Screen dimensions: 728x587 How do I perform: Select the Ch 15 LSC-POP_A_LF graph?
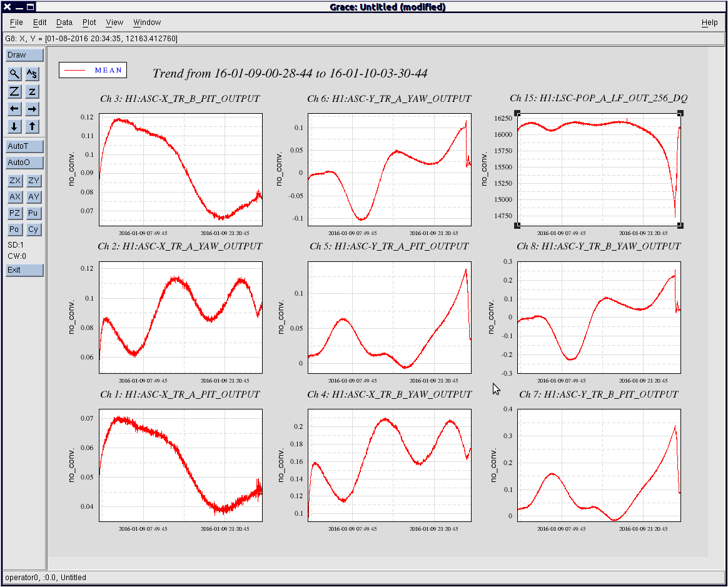coord(599,170)
